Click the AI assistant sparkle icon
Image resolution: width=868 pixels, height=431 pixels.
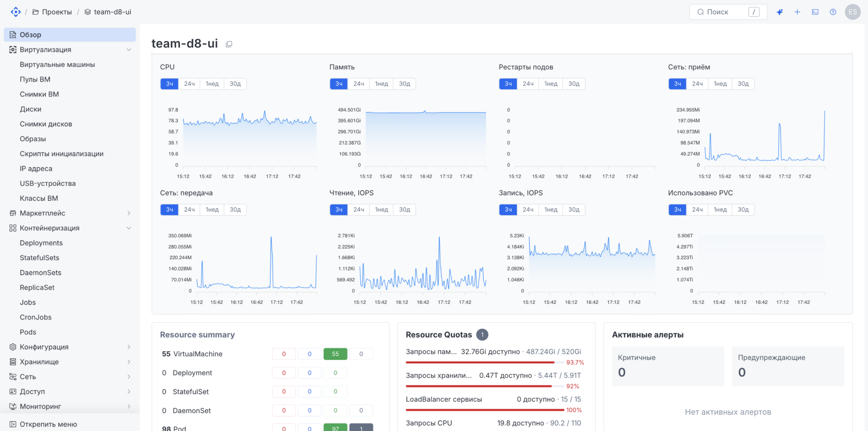pyautogui.click(x=780, y=12)
